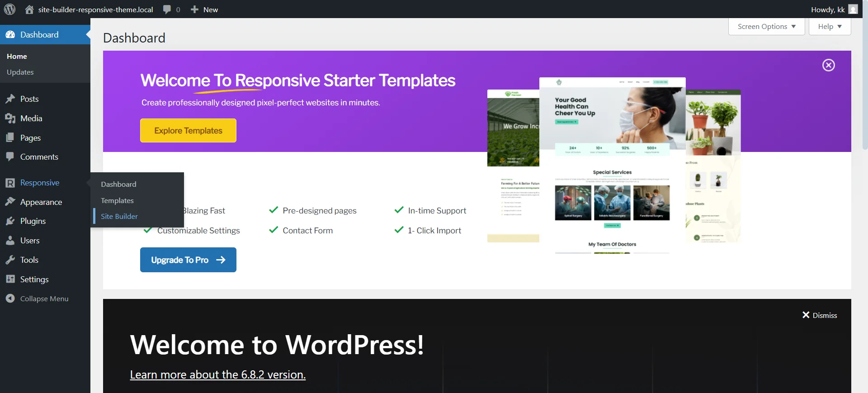Viewport: 868px width, 393px height.
Task: Click the farming template preview thumbnail
Action: [513, 166]
